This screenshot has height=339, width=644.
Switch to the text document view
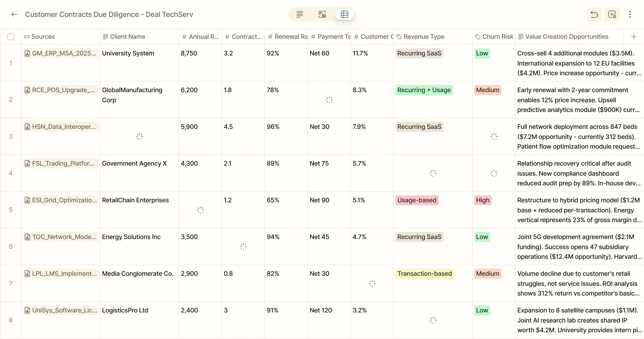[x=299, y=15]
